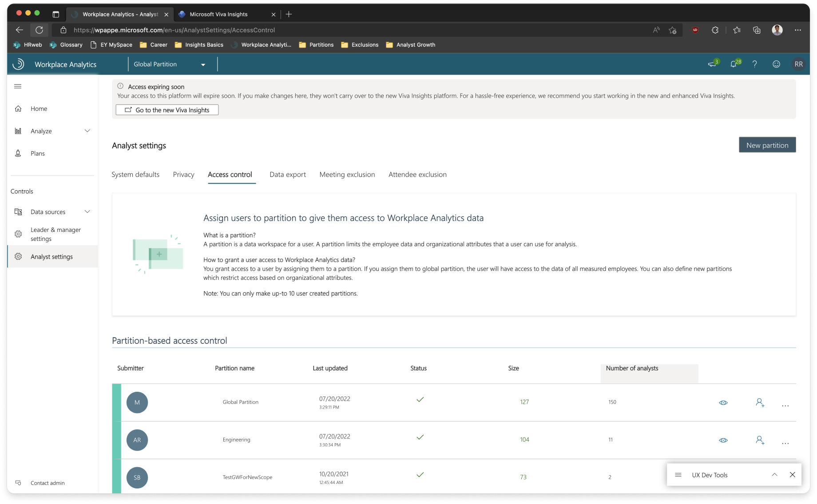Click the New partition button

click(767, 145)
